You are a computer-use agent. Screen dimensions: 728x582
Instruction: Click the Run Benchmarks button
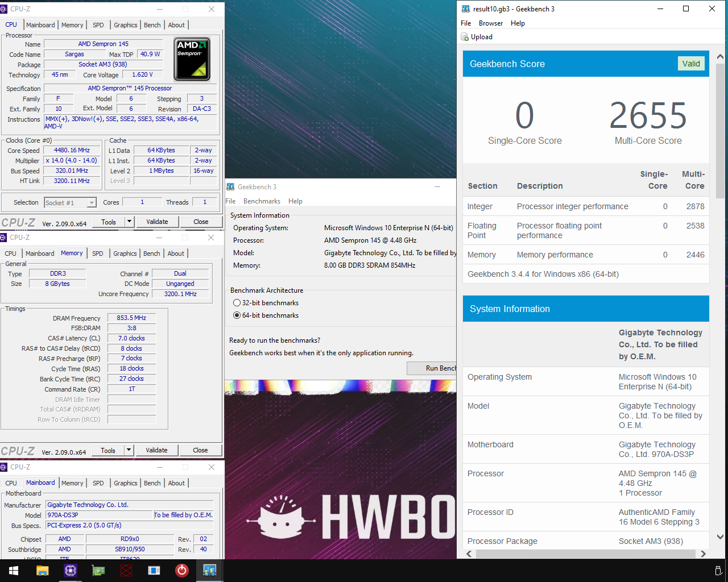[x=432, y=368]
